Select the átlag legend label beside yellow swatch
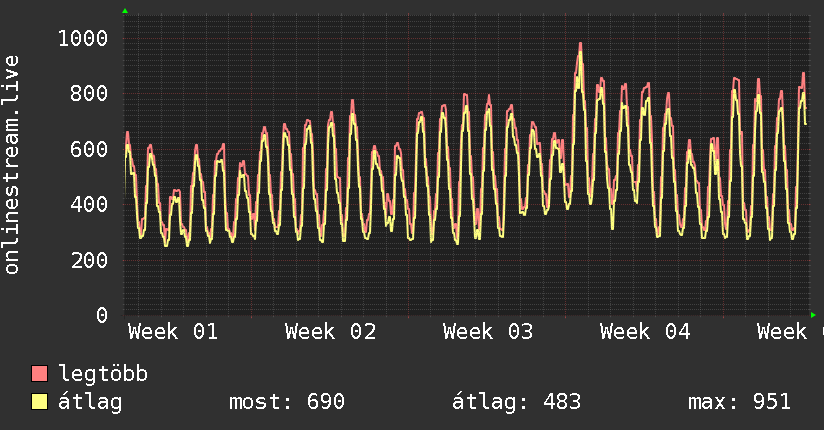 (91, 402)
